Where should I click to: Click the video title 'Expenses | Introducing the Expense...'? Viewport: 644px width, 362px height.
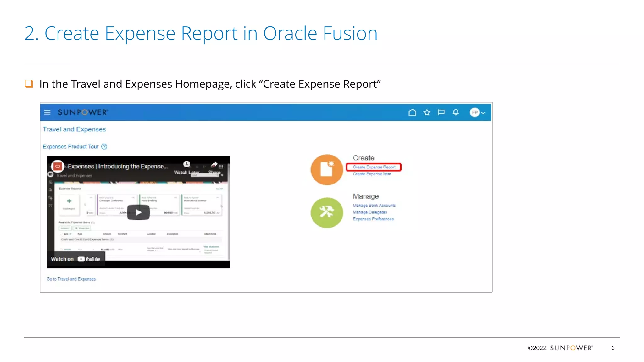click(x=118, y=167)
